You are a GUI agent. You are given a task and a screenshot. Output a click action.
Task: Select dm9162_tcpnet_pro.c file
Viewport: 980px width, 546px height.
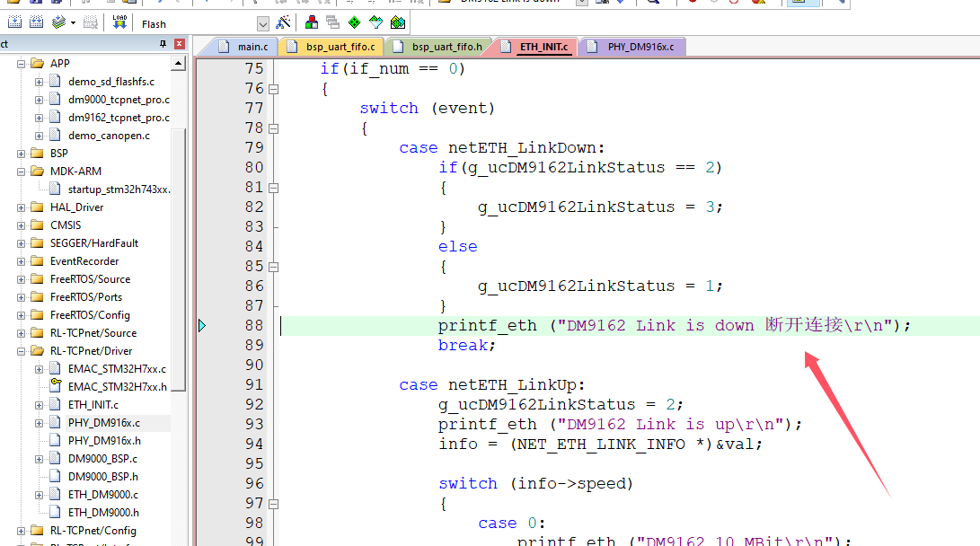click(119, 118)
